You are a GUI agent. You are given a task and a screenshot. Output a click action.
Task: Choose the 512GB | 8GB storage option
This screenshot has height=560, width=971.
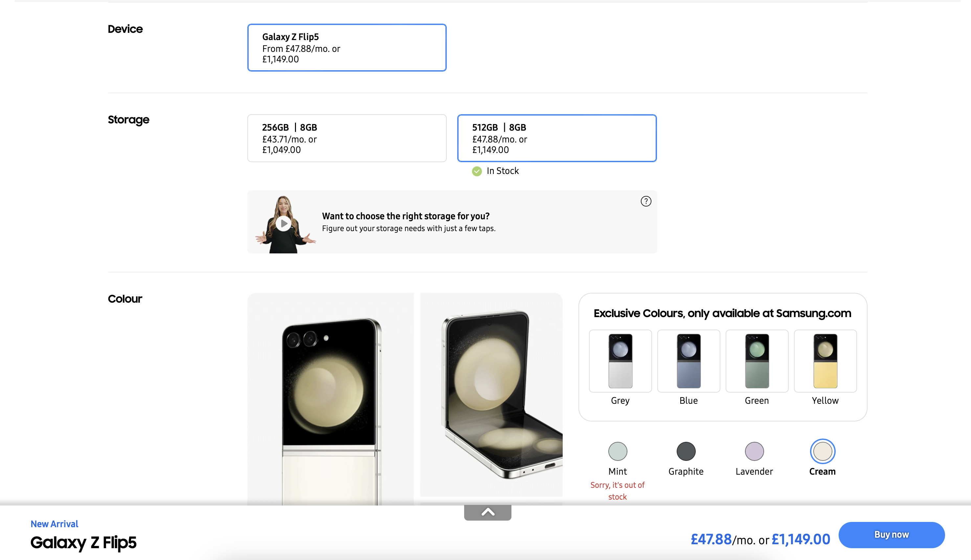(x=557, y=138)
